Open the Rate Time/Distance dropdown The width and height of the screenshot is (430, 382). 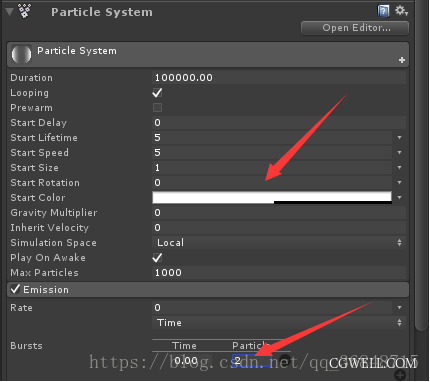pyautogui.click(x=279, y=323)
